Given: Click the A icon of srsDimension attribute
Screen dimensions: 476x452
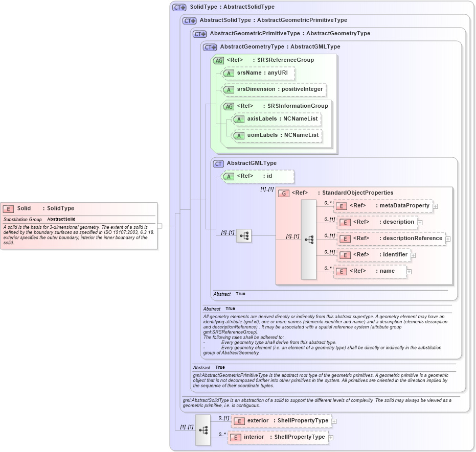Looking at the screenshot, I should [229, 90].
